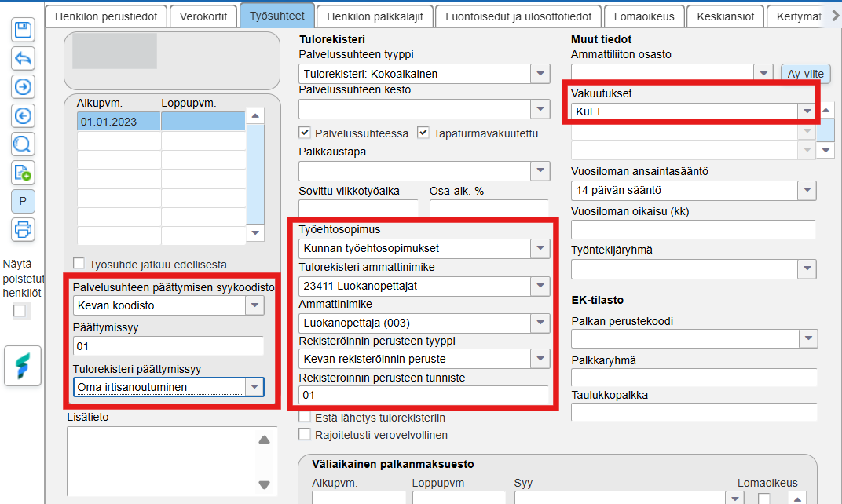Viewport: 842px width, 504px height.
Task: Enable Estä lähetys tulorekisteriin checkbox
Action: [305, 417]
